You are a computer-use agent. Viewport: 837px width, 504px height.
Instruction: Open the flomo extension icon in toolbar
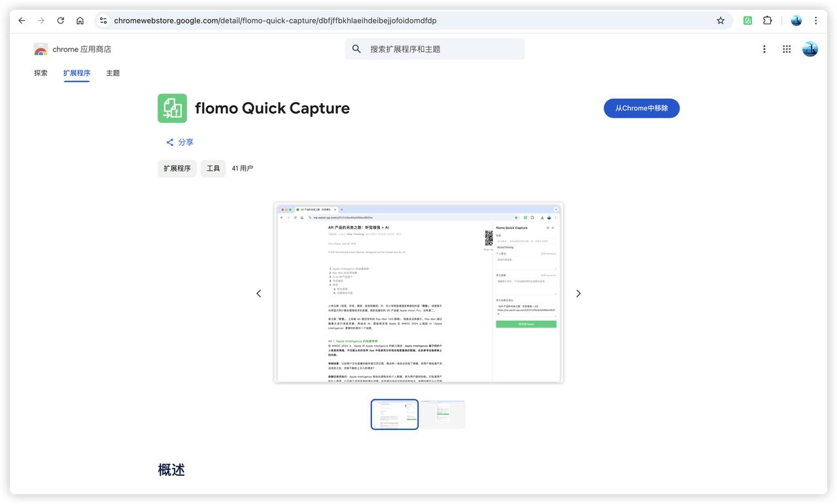747,20
